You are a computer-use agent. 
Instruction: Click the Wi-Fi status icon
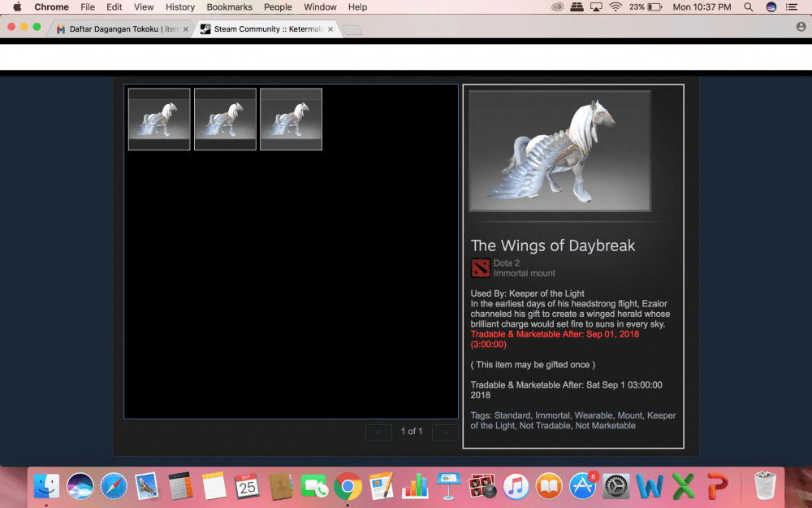[x=615, y=7]
